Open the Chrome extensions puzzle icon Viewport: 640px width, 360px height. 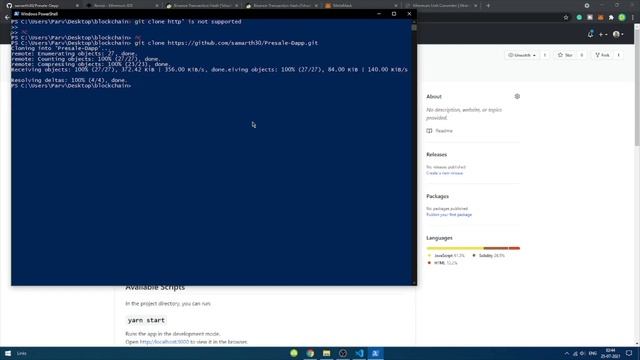pos(611,18)
